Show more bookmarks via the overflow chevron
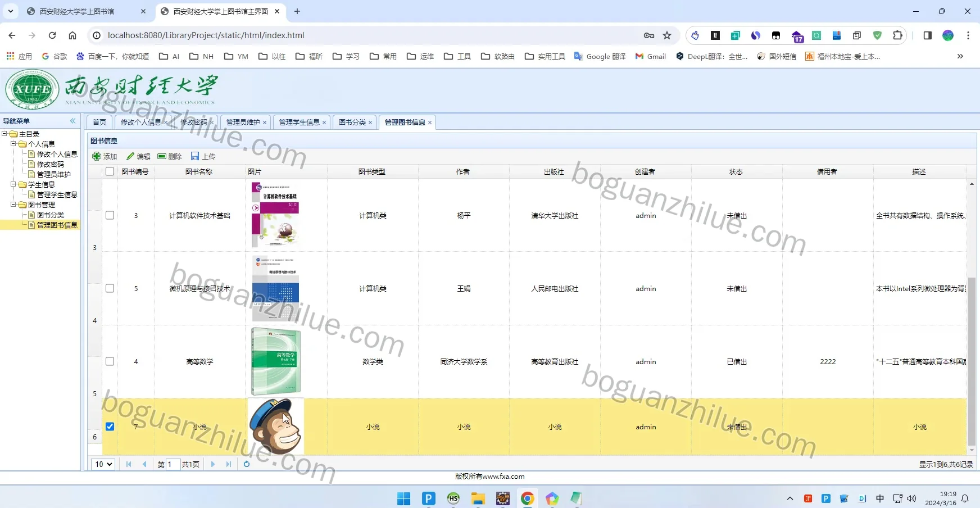Screen dimensions: 980x508 960,56
